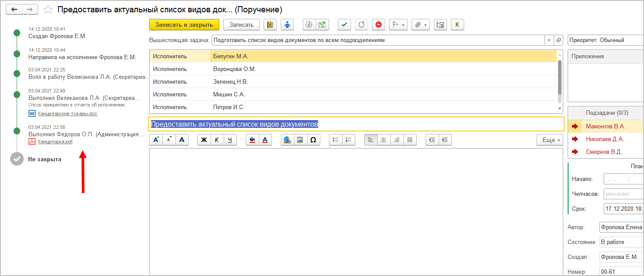Toggle italic К formatting
644x276 pixels.
(x=217, y=140)
